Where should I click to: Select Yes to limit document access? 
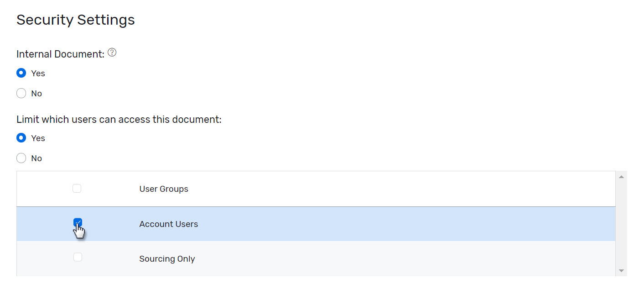[x=21, y=138]
